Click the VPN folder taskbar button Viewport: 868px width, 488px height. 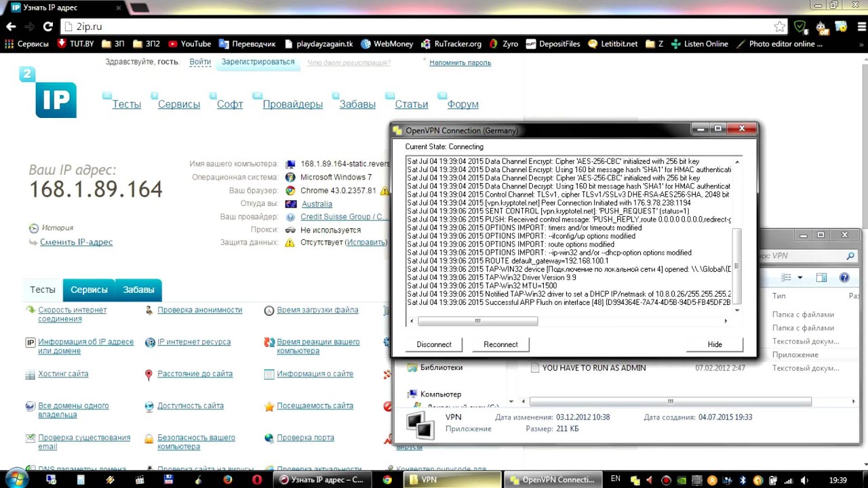[453, 479]
